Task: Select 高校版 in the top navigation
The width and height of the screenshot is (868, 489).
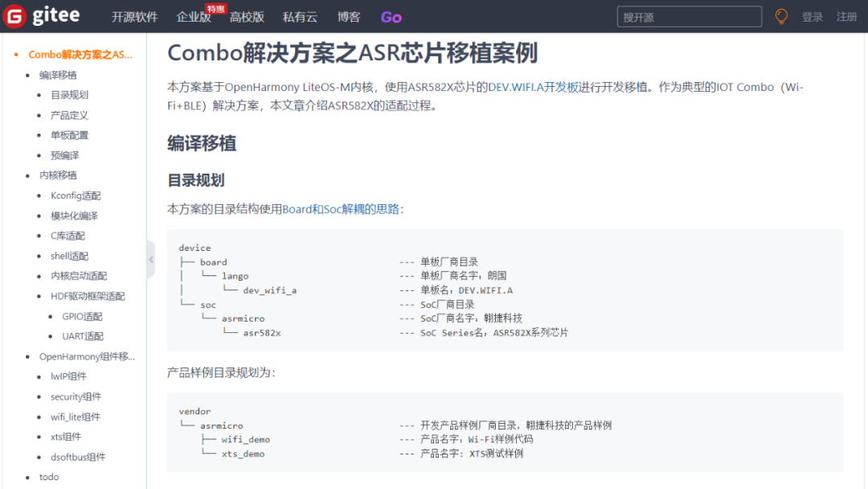Action: pos(247,16)
